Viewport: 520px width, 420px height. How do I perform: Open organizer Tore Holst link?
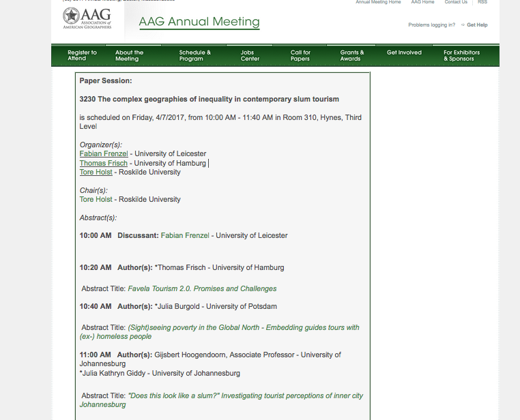(x=96, y=172)
